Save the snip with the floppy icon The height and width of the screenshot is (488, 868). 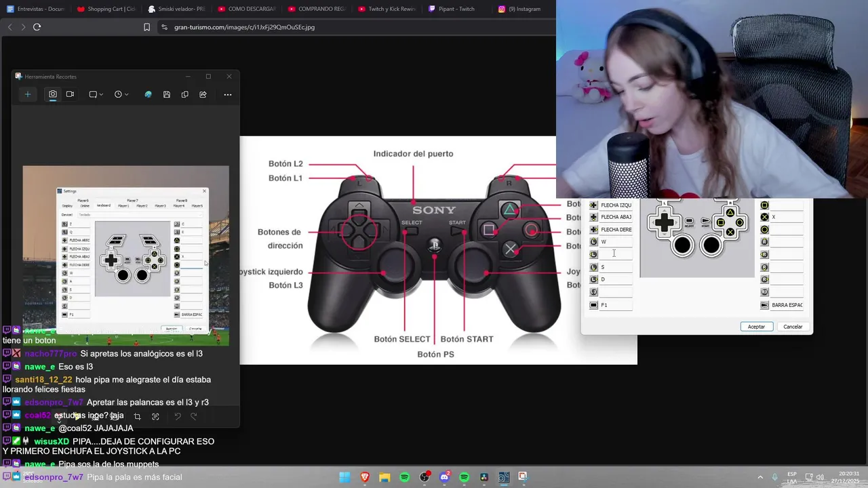pyautogui.click(x=166, y=94)
